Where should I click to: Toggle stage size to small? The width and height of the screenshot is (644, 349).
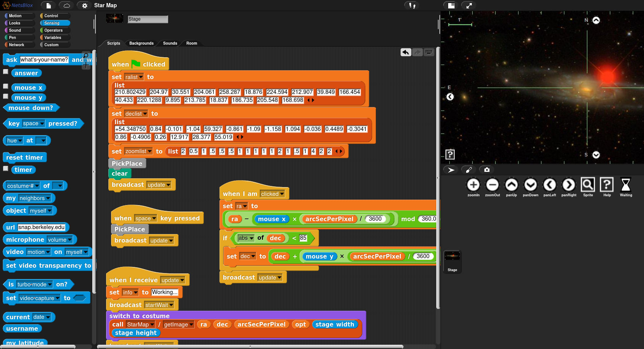451,5
